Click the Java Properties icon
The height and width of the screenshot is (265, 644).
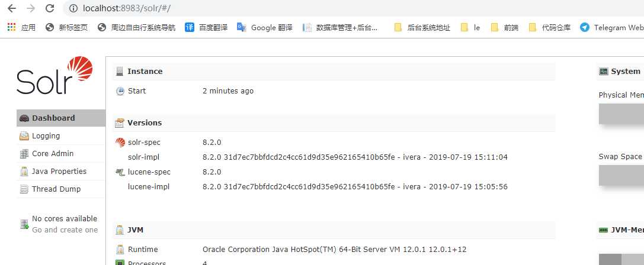coord(24,172)
